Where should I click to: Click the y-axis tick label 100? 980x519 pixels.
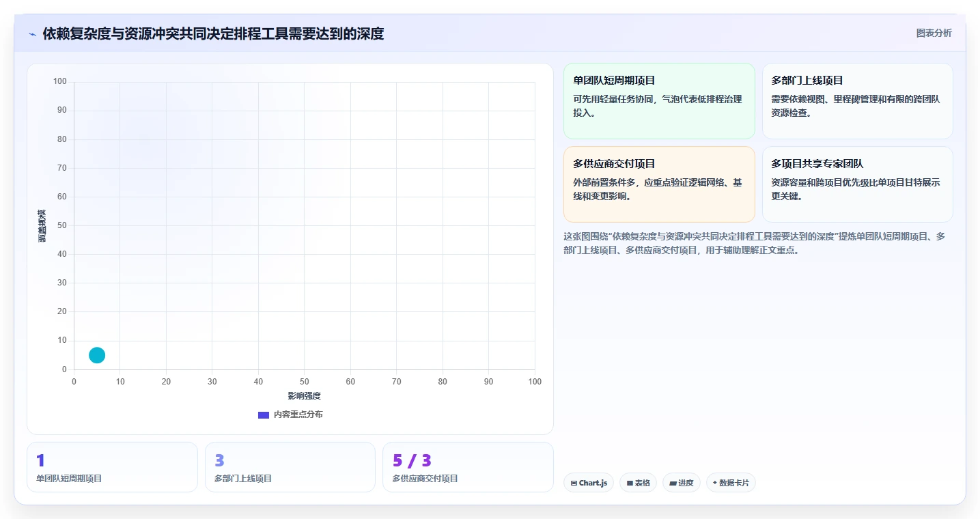(x=60, y=82)
